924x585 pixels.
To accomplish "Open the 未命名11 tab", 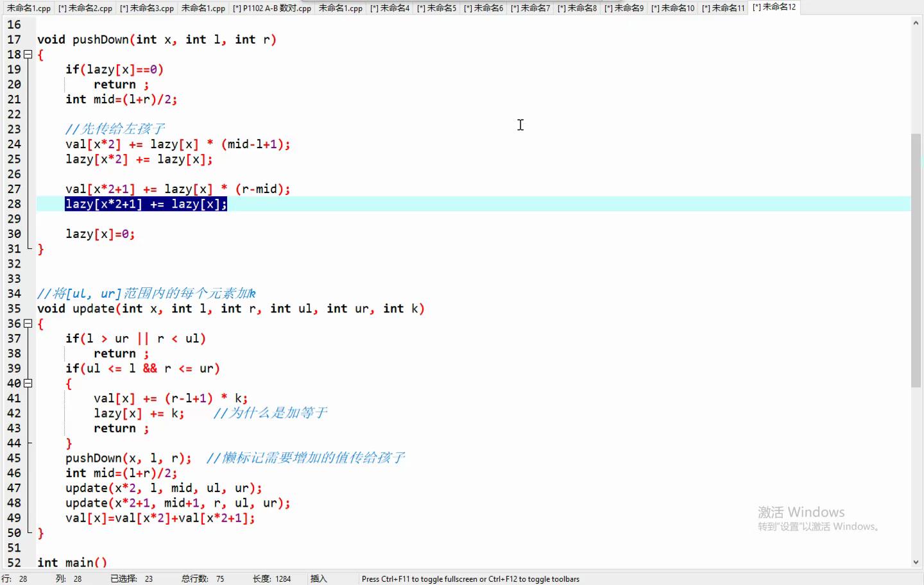I will 723,8.
